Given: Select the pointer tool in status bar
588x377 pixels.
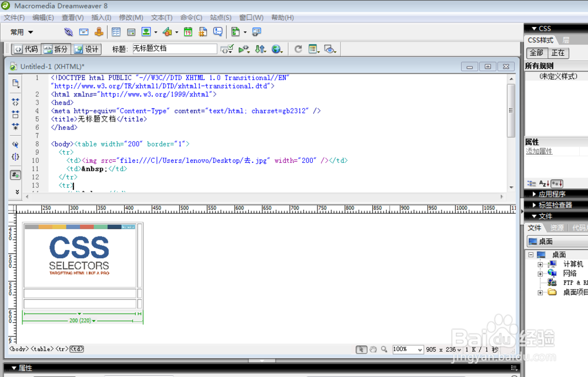Looking at the screenshot, I should pyautogui.click(x=361, y=349).
